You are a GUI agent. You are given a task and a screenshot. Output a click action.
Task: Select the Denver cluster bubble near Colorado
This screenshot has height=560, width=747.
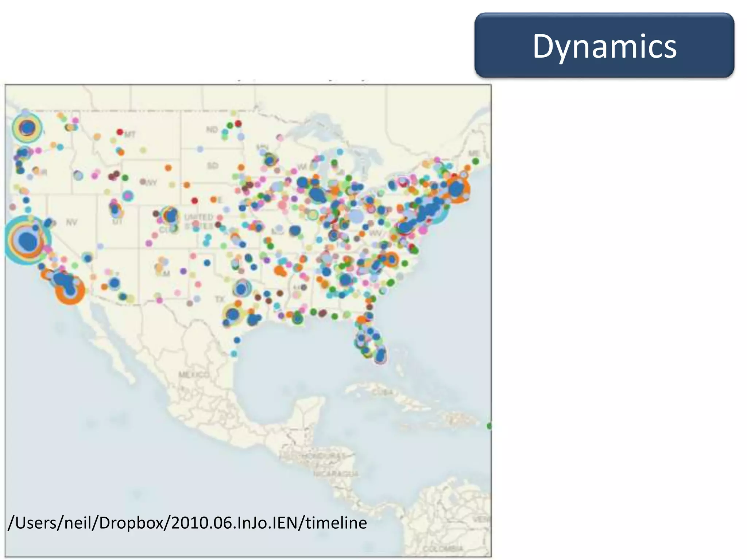[x=170, y=216]
